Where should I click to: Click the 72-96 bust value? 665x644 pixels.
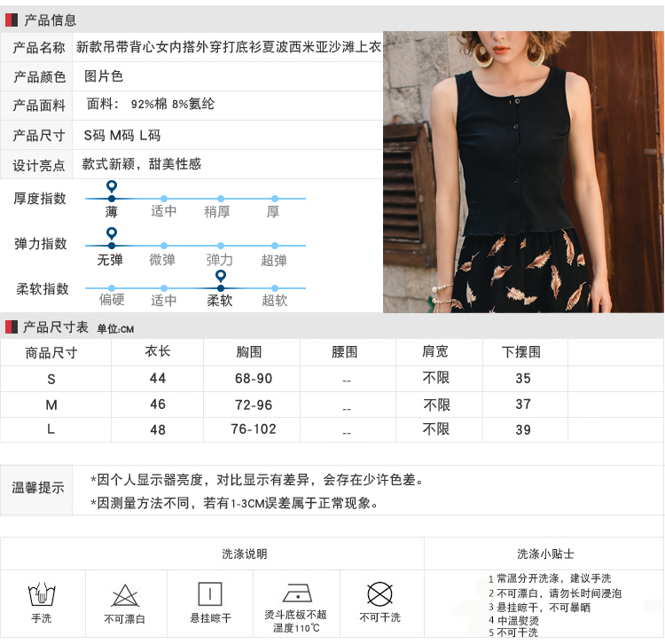254,404
